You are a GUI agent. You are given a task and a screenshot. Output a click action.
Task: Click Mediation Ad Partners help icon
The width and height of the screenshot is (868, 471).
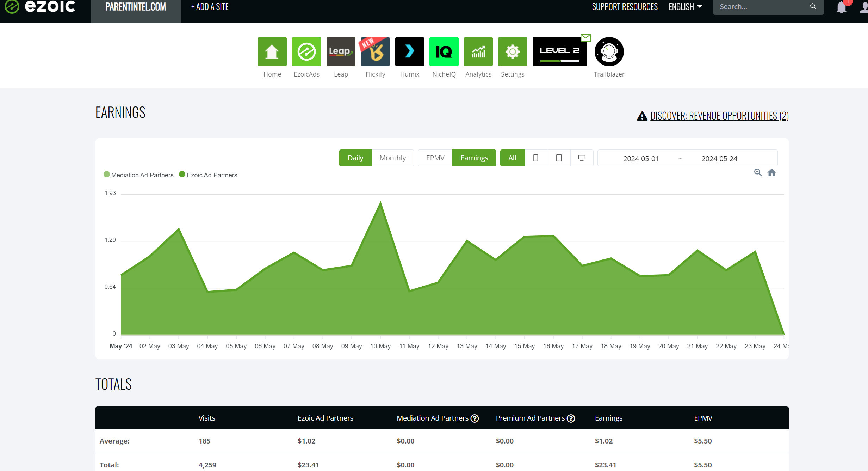(475, 418)
